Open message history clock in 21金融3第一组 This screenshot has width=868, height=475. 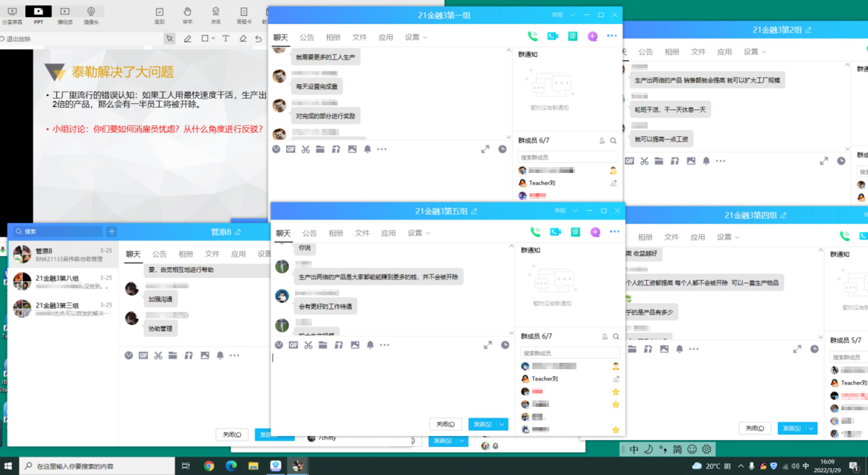[x=502, y=149]
